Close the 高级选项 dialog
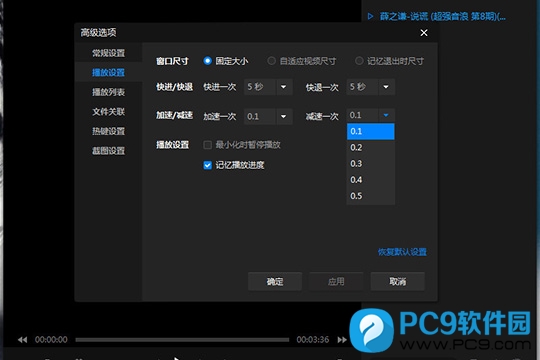Viewport: 540px width, 360px height. (x=424, y=33)
